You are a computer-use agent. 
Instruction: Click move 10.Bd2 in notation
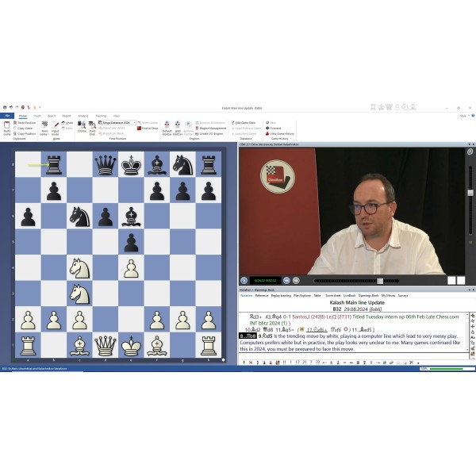pyautogui.click(x=252, y=330)
